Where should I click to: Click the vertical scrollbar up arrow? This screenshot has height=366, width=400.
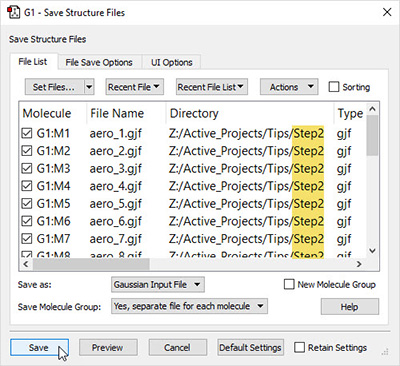click(x=373, y=109)
